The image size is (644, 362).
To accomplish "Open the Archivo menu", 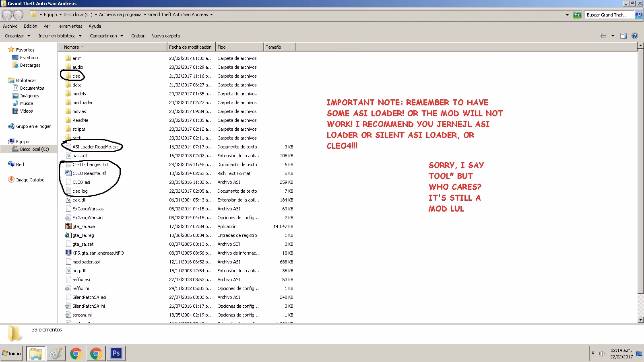I will coord(10,26).
